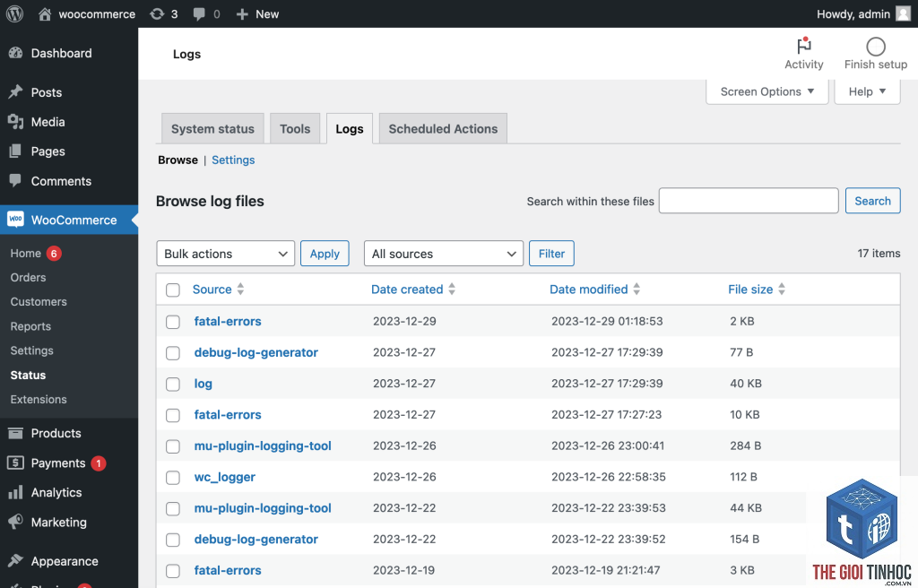The image size is (918, 588).
Task: Open the Pages sidebar icon
Action: (15, 151)
